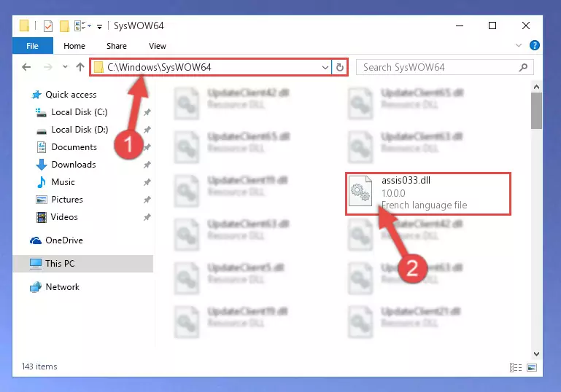Click the search magnifier icon

(x=523, y=67)
